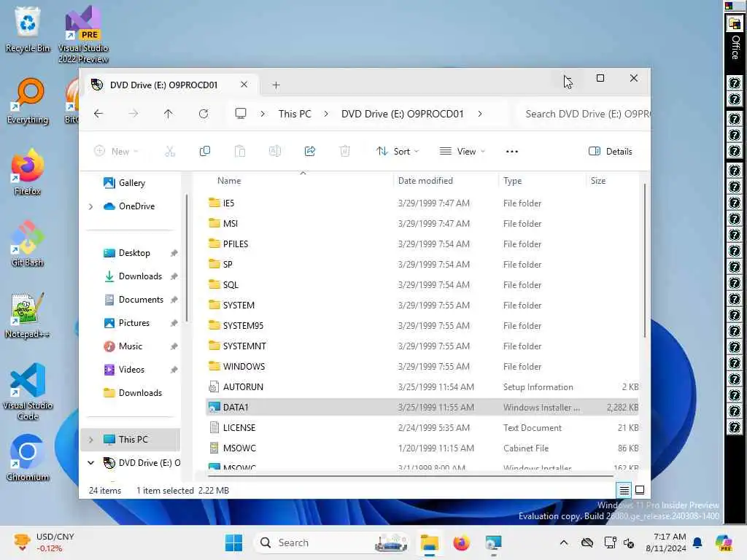Select the SYSTEMNT folder
The width and height of the screenshot is (747, 560).
[422, 346]
